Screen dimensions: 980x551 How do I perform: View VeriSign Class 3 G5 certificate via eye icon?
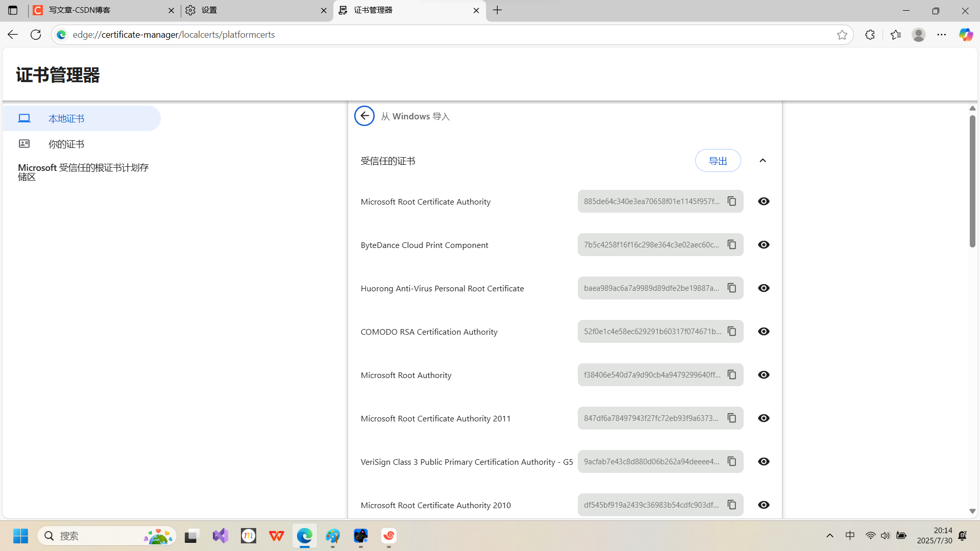click(764, 462)
